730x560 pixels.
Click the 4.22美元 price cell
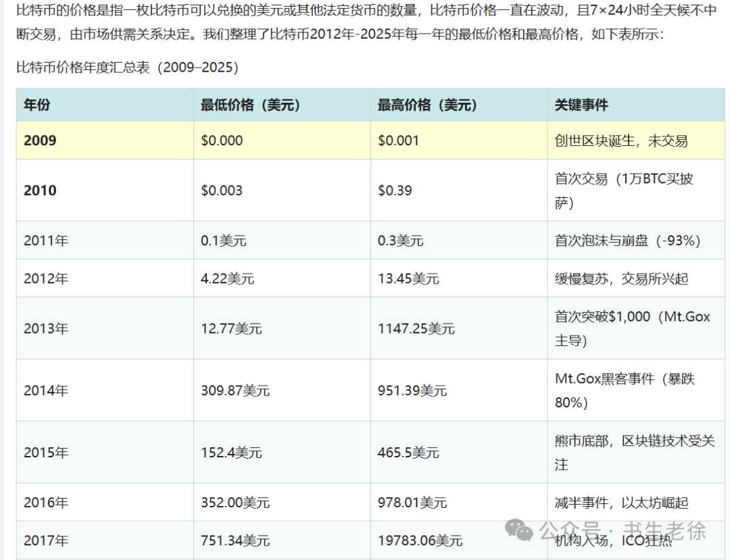point(282,278)
